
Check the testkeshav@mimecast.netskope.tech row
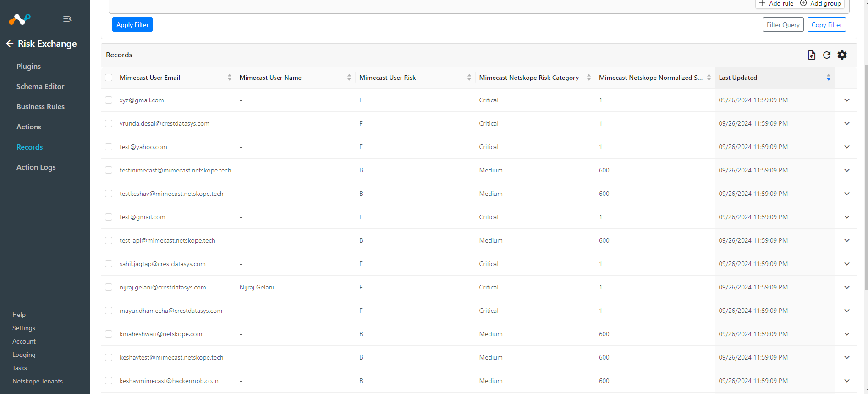(109, 194)
